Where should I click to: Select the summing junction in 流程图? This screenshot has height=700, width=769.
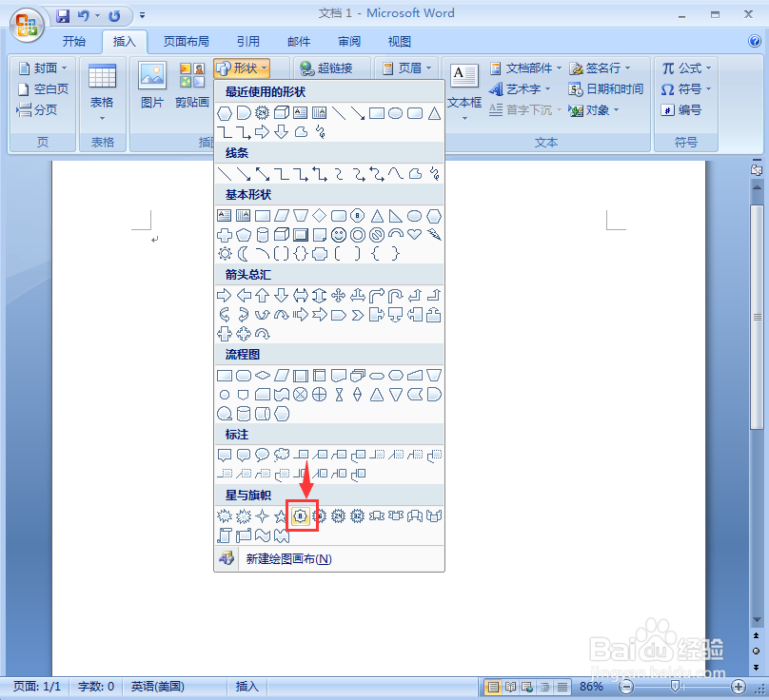coord(300,394)
